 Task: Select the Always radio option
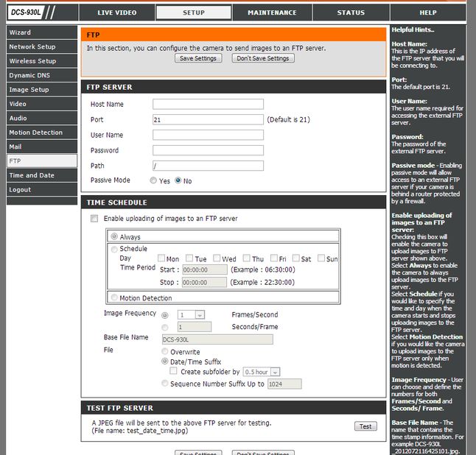pos(114,236)
